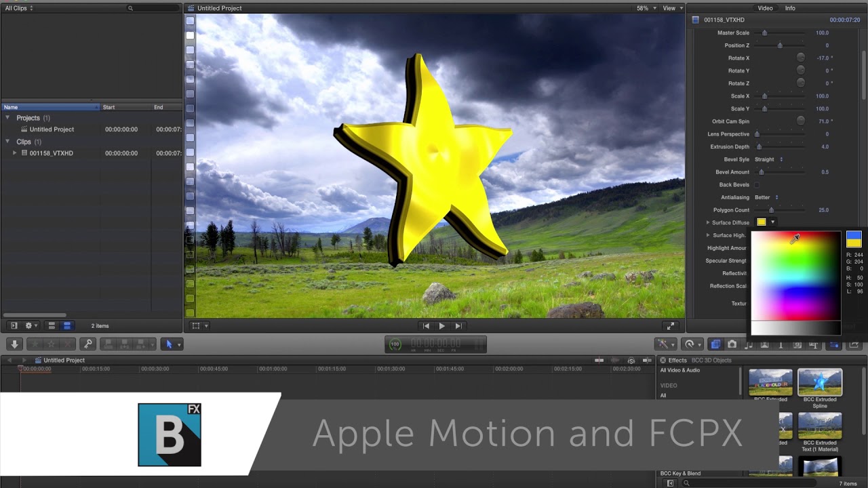This screenshot has height=488, width=868.
Task: Toggle first keyframe square above viewer left strip
Action: (190, 21)
